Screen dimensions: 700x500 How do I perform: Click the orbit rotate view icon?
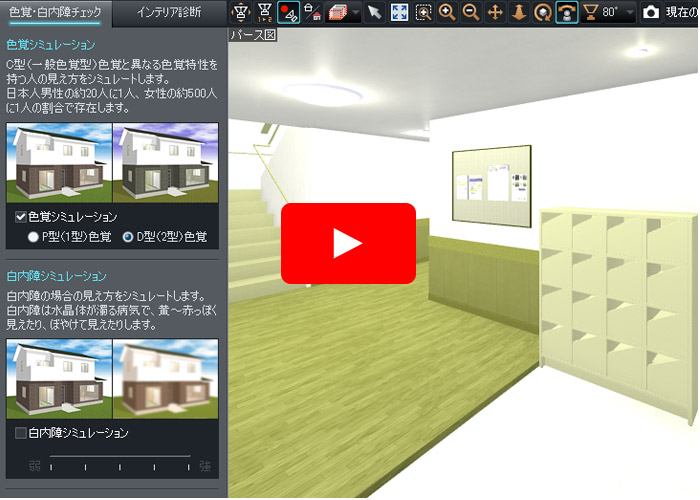(542, 12)
